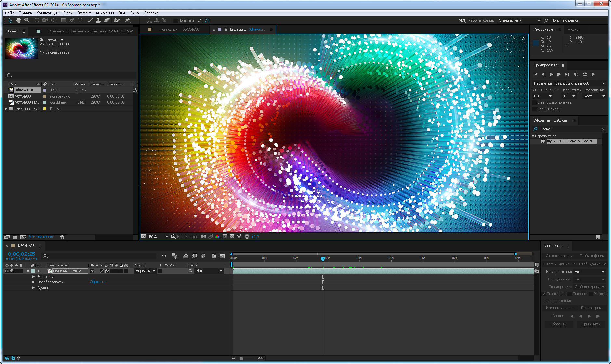The image size is (611, 364).
Task: Click Mute Audio speaker in Preview panel
Action: (x=576, y=74)
